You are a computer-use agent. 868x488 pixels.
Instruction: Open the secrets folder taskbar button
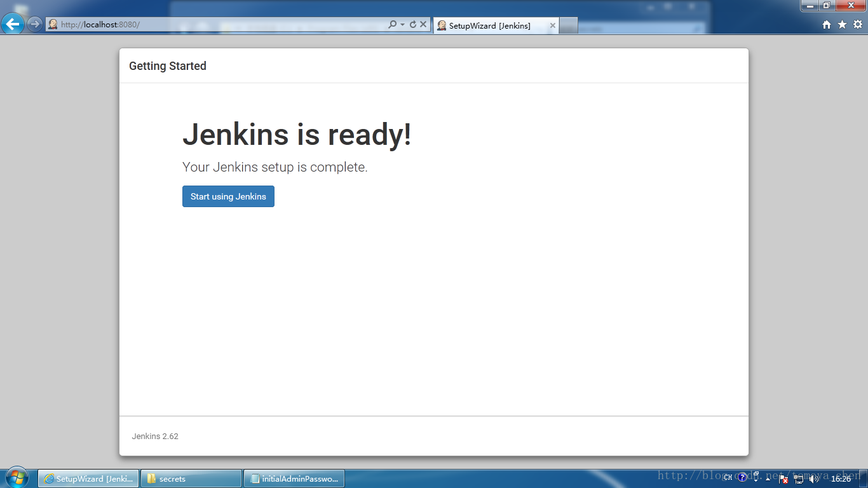[x=191, y=478]
